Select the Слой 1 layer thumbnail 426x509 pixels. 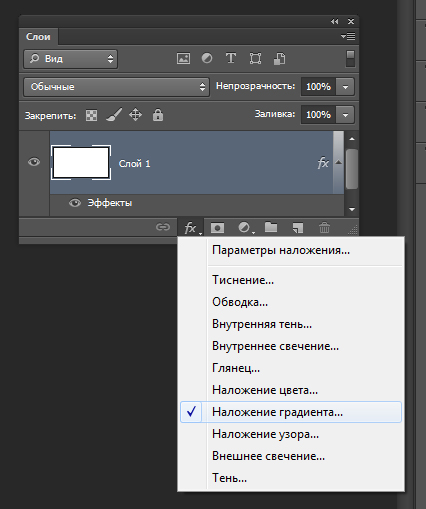pos(81,163)
